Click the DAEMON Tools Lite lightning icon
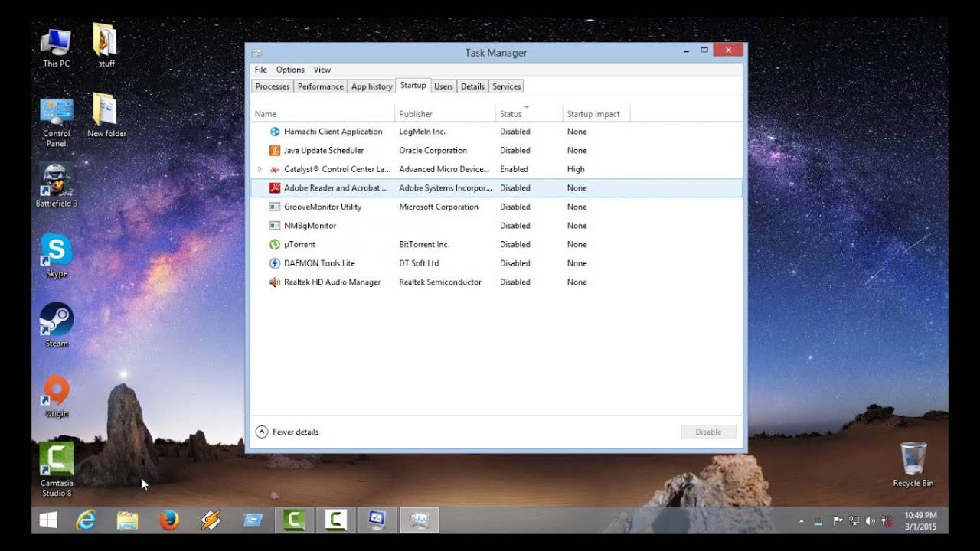980x551 pixels. [275, 263]
